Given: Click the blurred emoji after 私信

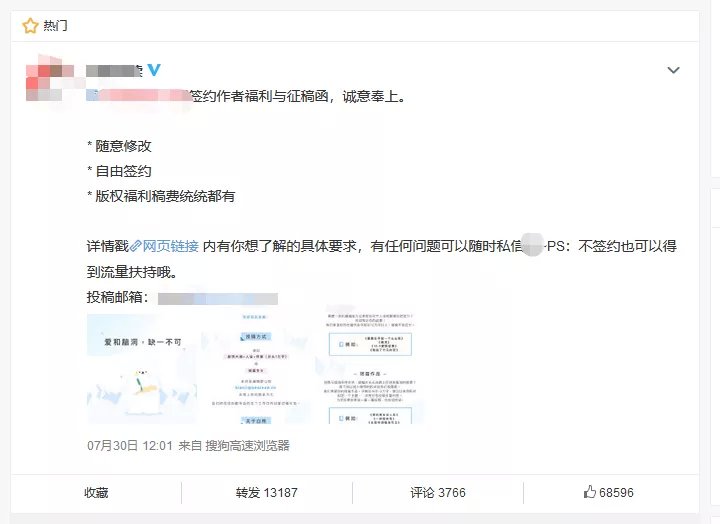Looking at the screenshot, I should pos(533,246).
